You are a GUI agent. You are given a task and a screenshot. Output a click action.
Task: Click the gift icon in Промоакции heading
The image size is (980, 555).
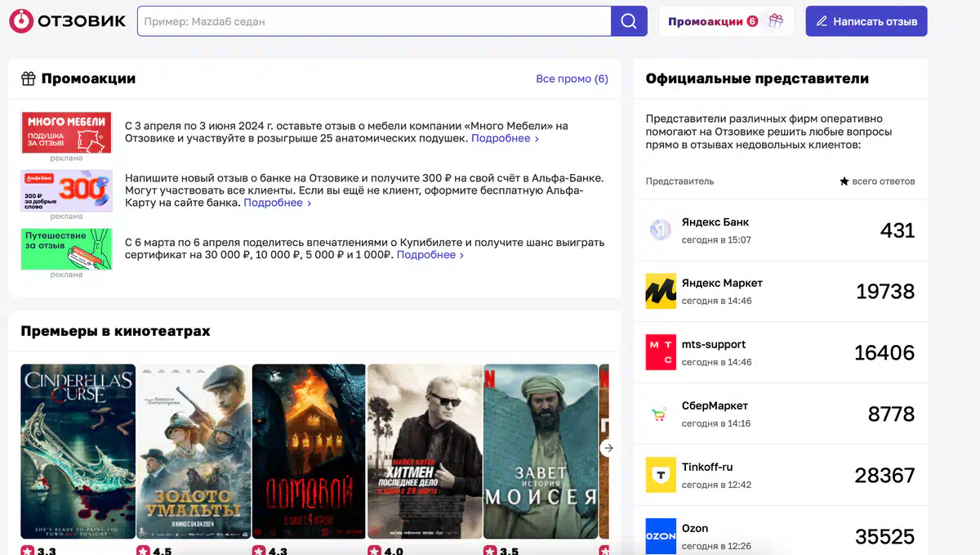[29, 78]
